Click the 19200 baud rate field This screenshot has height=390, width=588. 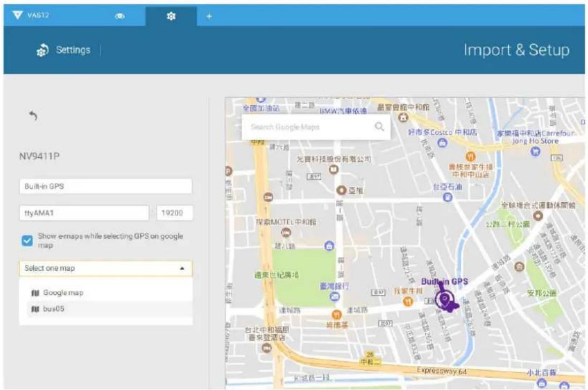point(175,213)
